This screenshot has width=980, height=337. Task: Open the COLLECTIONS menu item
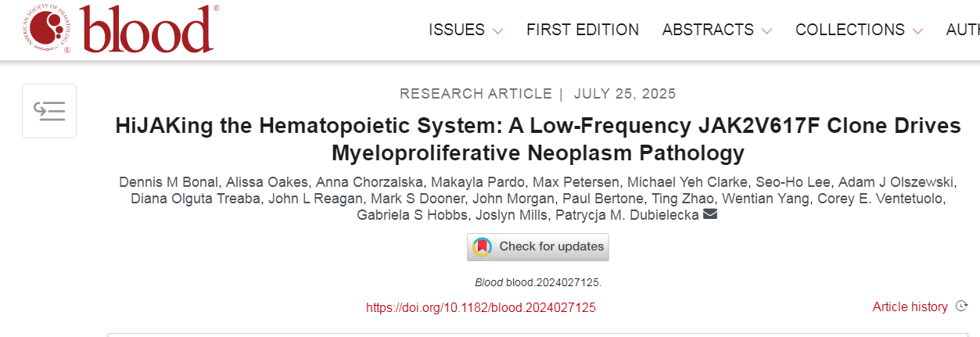[x=850, y=30]
